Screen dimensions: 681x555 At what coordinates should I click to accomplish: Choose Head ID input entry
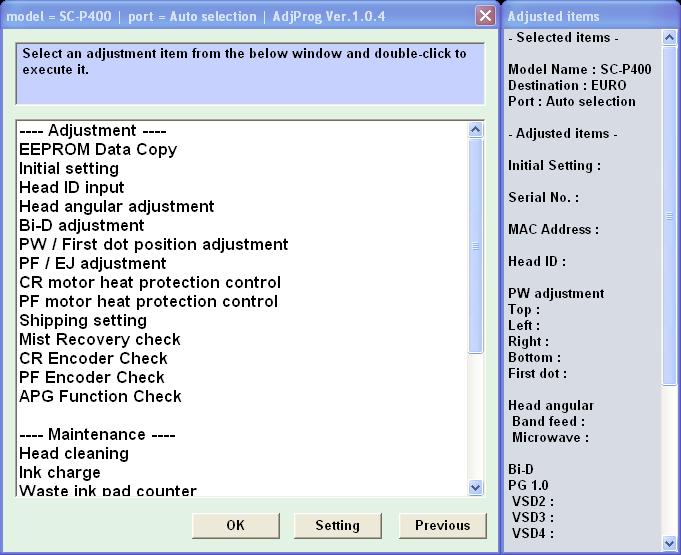[x=72, y=188]
